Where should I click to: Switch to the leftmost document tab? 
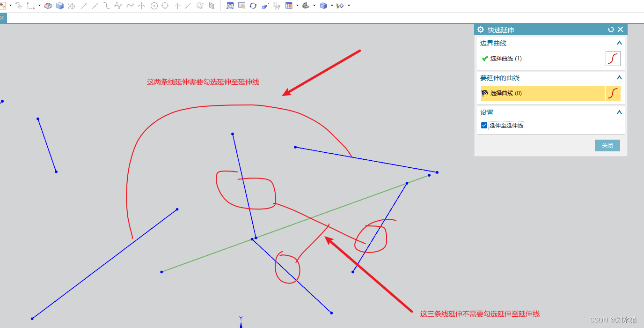3,17
